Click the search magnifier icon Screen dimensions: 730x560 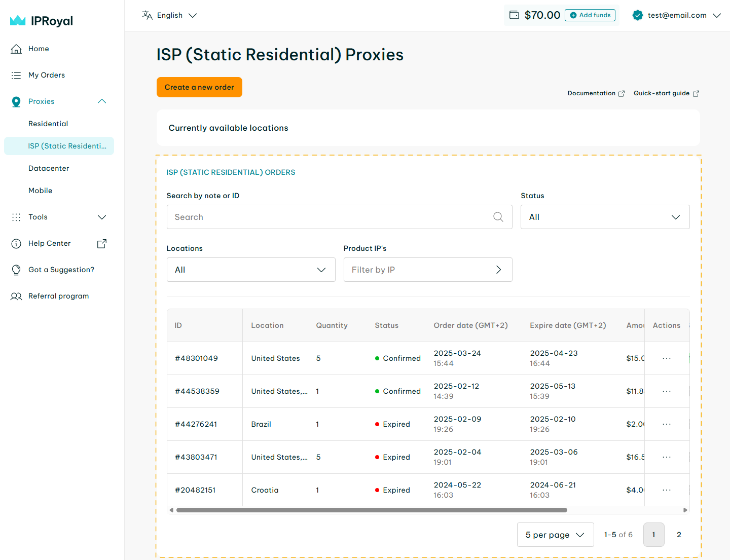point(498,217)
